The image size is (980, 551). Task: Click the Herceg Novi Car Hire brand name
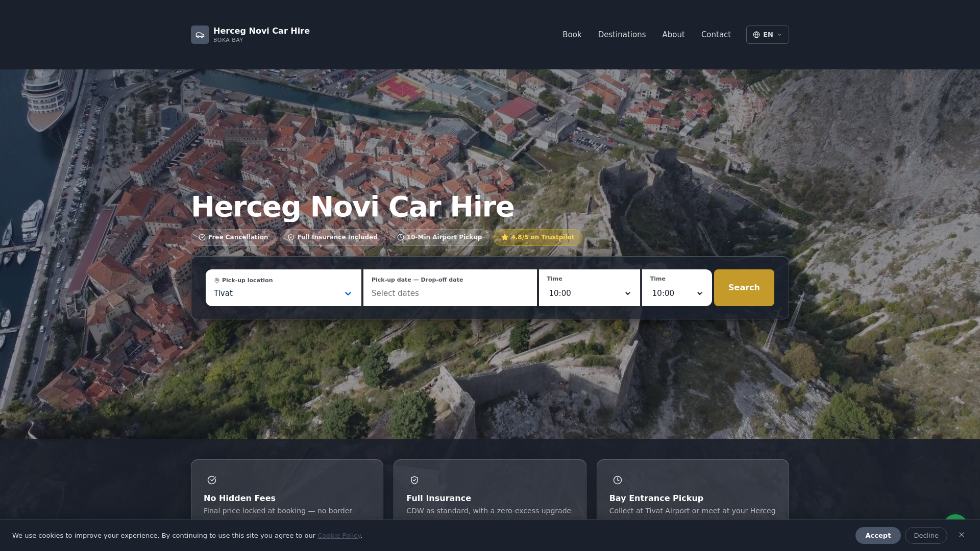click(261, 31)
